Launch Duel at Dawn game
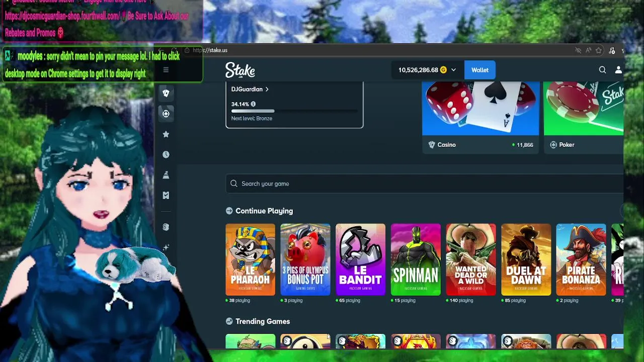 [x=526, y=259]
